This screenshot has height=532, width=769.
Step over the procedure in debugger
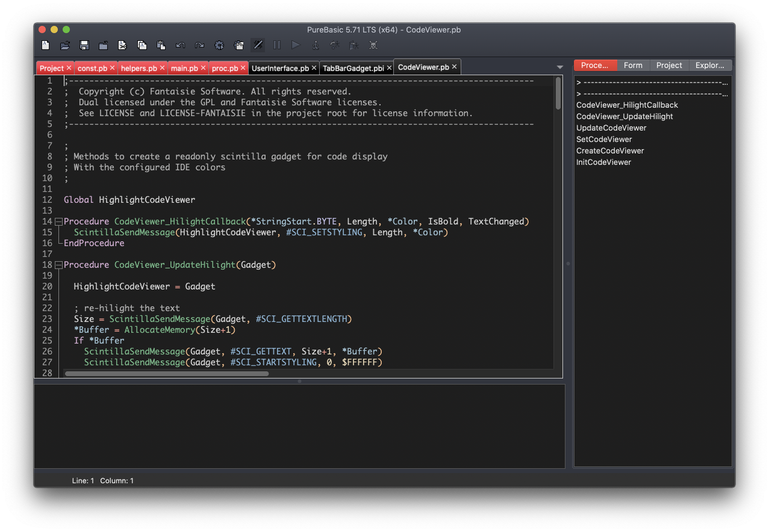pos(335,45)
